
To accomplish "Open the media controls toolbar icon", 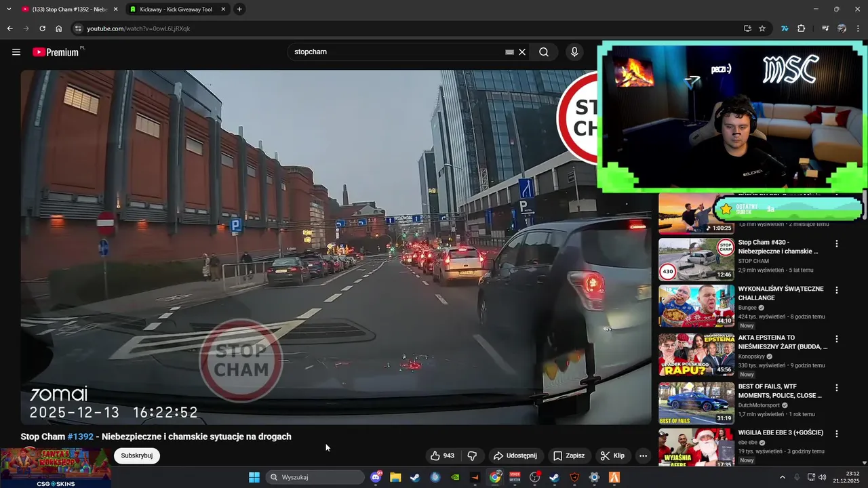I will [825, 28].
